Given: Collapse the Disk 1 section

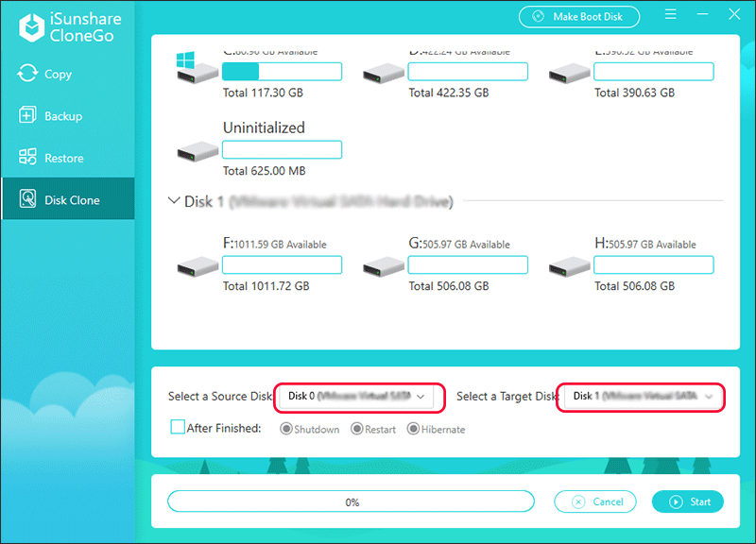Looking at the screenshot, I should [174, 200].
